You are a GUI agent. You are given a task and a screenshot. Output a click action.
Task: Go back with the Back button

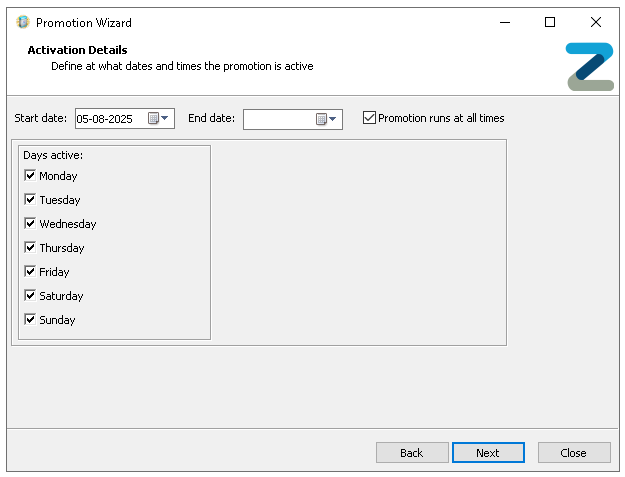(x=412, y=453)
